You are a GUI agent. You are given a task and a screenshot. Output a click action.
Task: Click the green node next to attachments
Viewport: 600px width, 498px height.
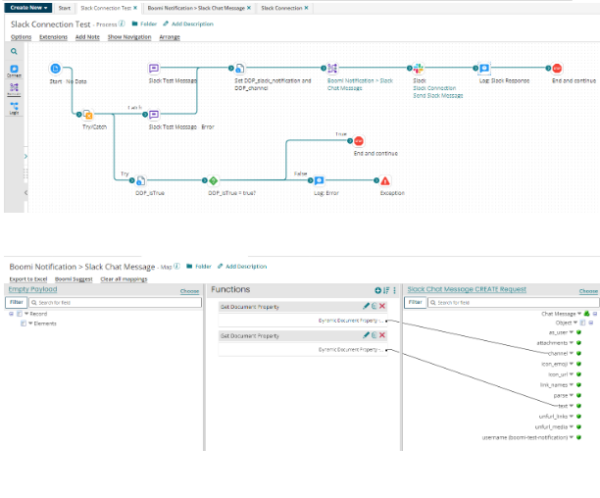click(x=579, y=343)
